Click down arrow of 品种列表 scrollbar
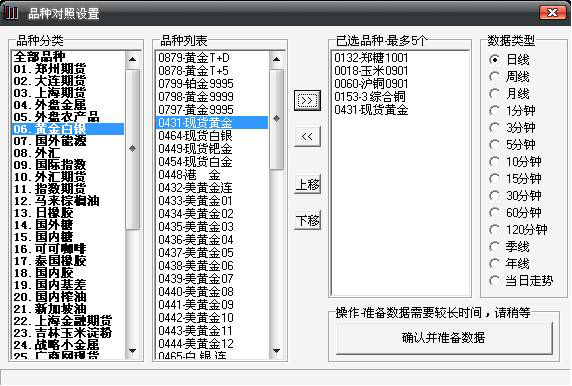Viewport: 572px width, 386px height. 277,351
